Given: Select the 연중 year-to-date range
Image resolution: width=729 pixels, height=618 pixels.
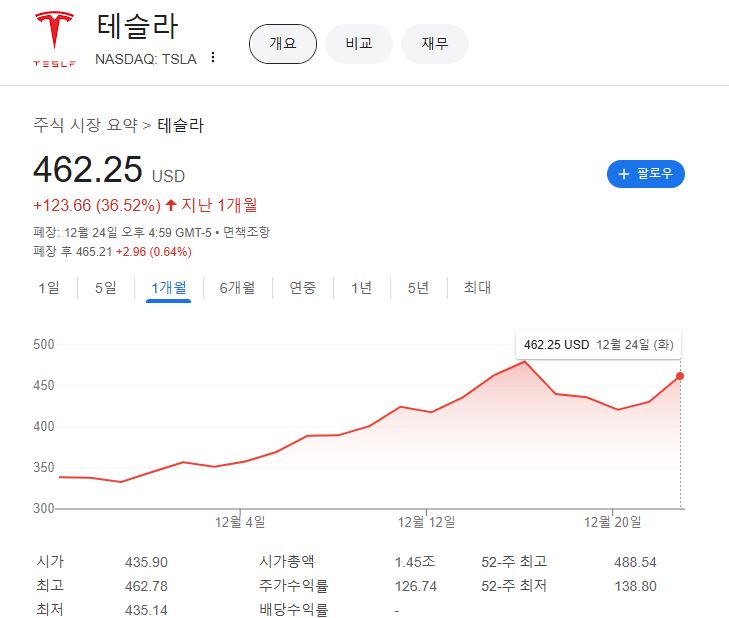Looking at the screenshot, I should coord(303,288).
